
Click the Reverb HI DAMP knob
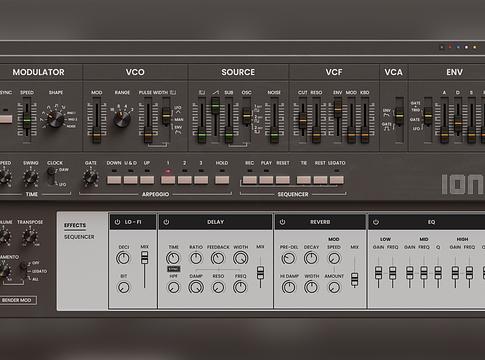coord(289,287)
